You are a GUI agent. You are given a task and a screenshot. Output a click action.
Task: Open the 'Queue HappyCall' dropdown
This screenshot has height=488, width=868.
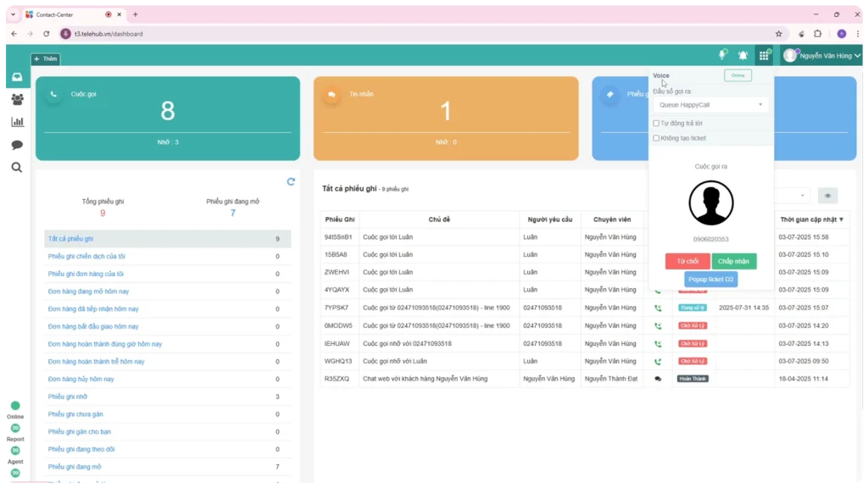click(710, 105)
